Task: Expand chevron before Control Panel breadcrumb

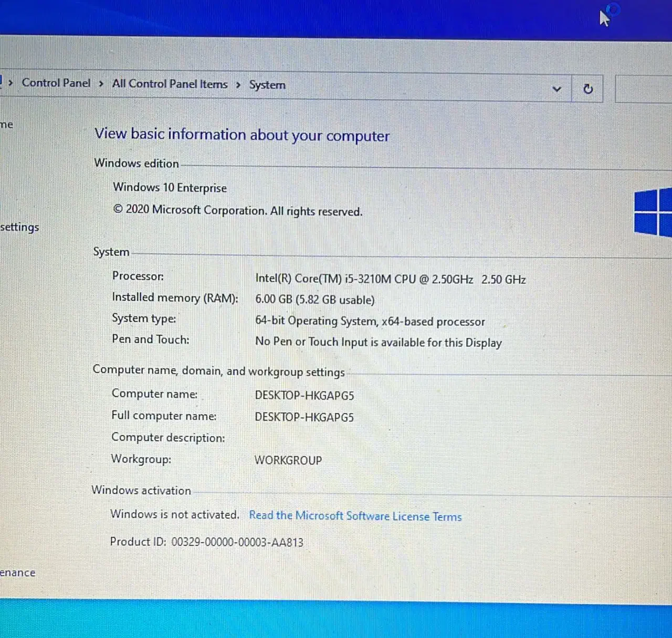Action: tap(10, 83)
